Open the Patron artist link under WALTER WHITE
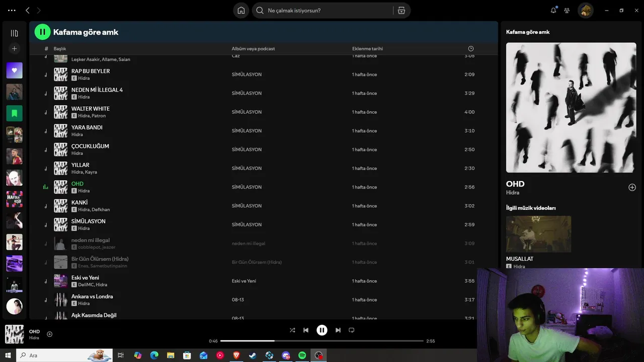The height and width of the screenshot is (362, 644). [x=99, y=116]
